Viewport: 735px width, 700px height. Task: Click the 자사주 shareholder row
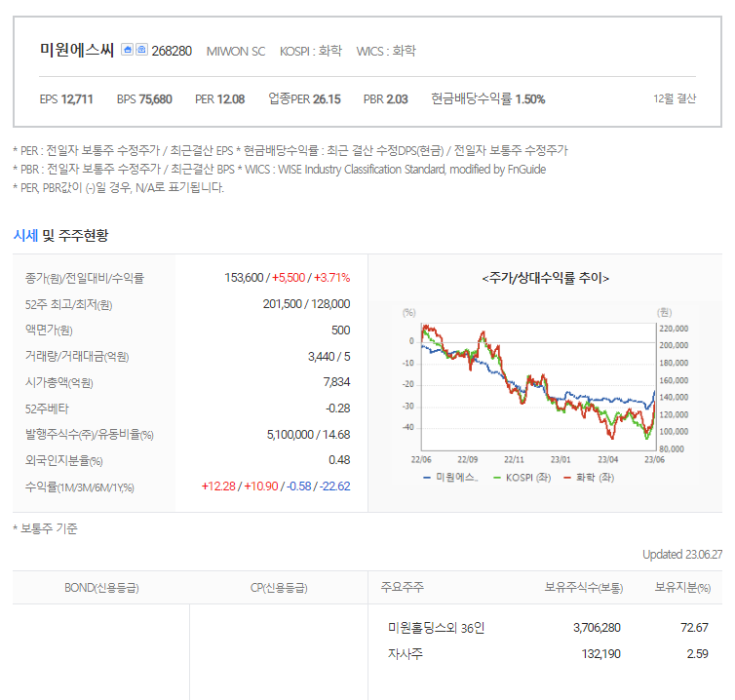coord(405,653)
